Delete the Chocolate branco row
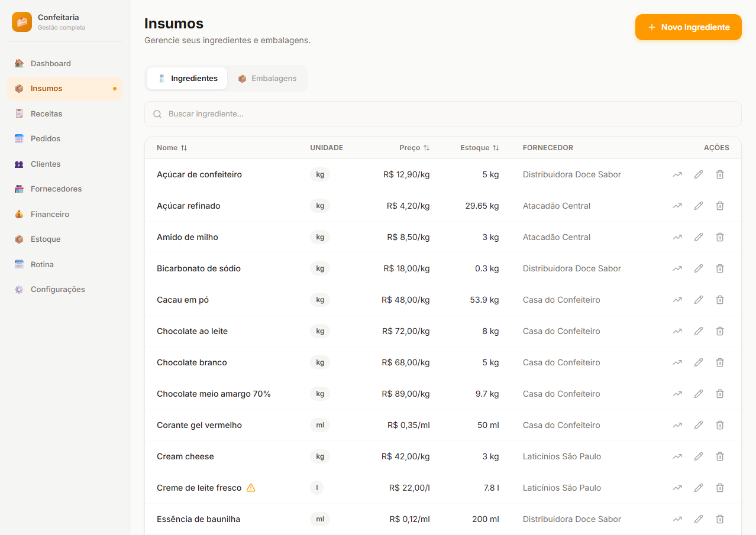The height and width of the screenshot is (535, 756). [x=720, y=362]
